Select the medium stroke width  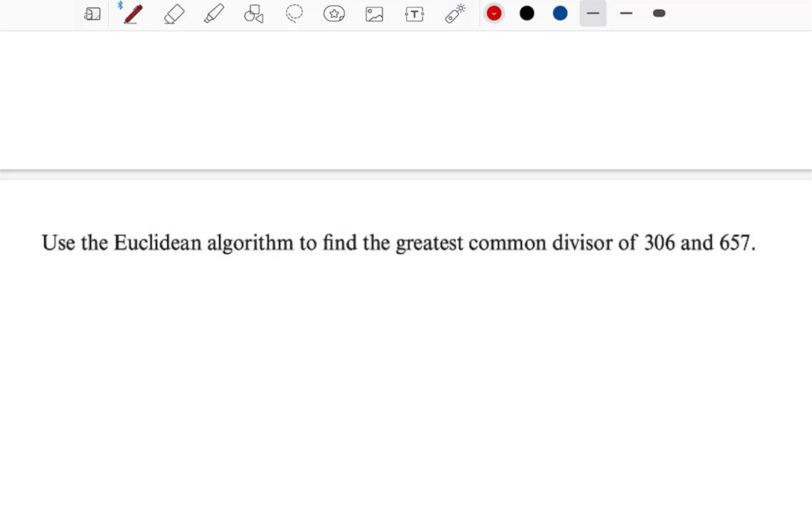tap(626, 13)
